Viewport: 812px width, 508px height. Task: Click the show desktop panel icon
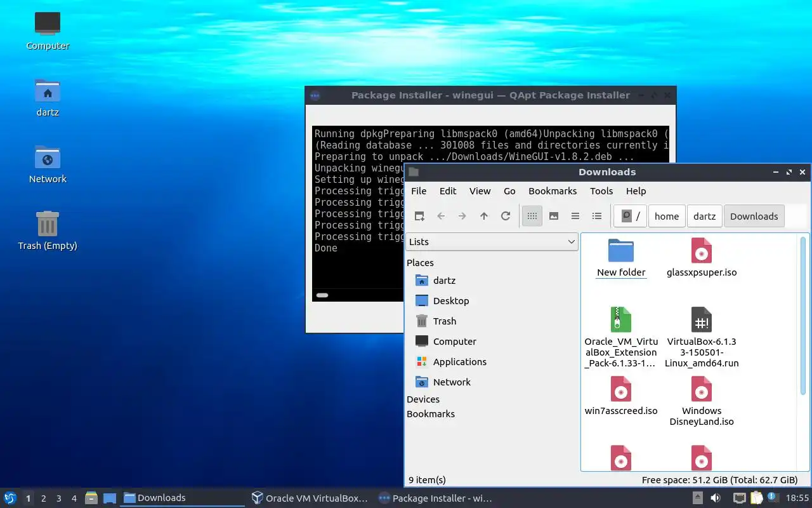pyautogui.click(x=109, y=498)
